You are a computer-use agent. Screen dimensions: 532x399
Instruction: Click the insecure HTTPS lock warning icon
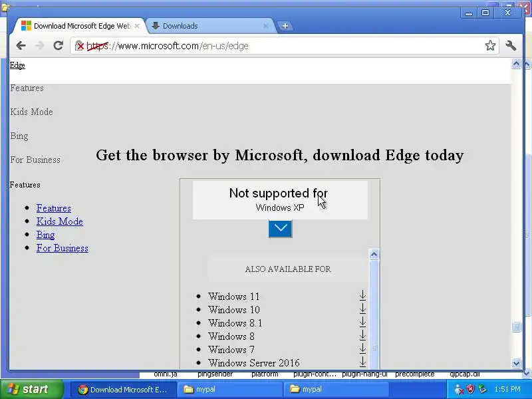(79, 46)
